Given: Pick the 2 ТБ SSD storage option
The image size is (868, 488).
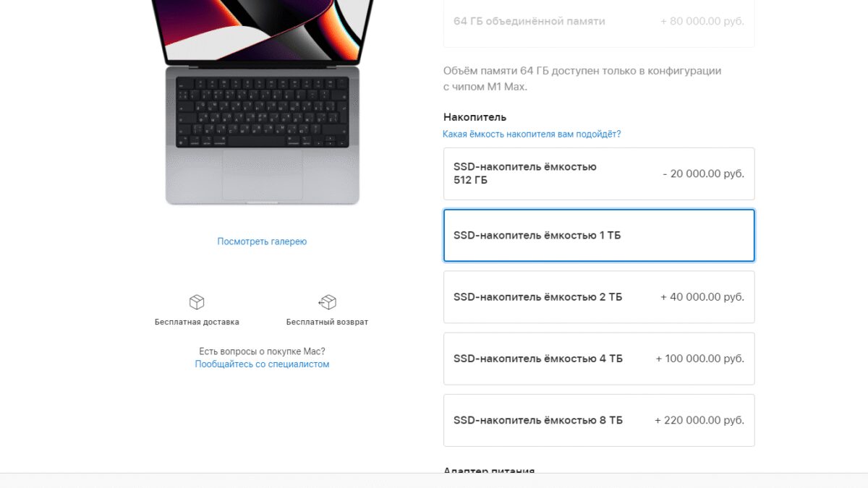Looking at the screenshot, I should [598, 297].
